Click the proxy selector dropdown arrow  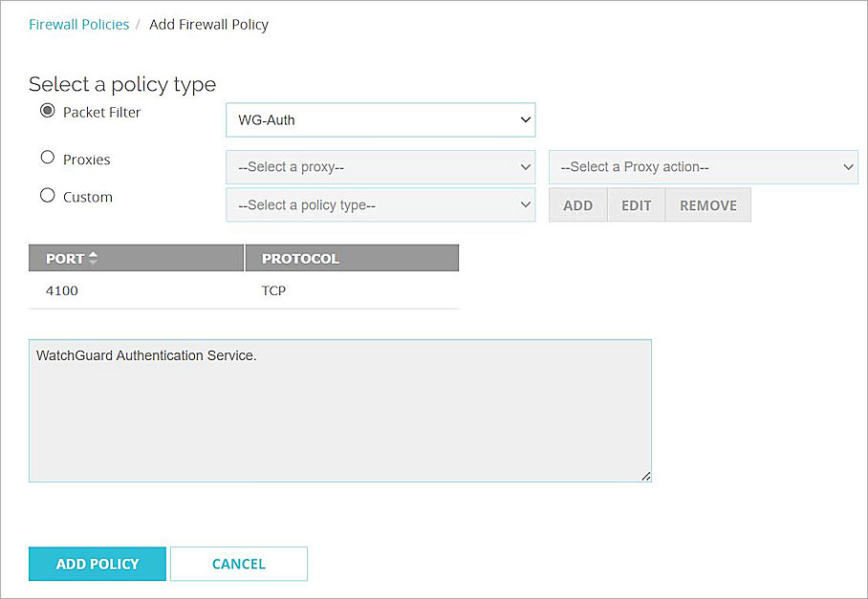[x=524, y=166]
